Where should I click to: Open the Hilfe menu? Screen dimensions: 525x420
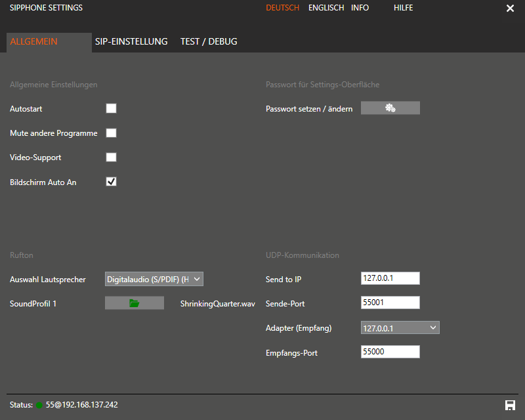pos(403,8)
